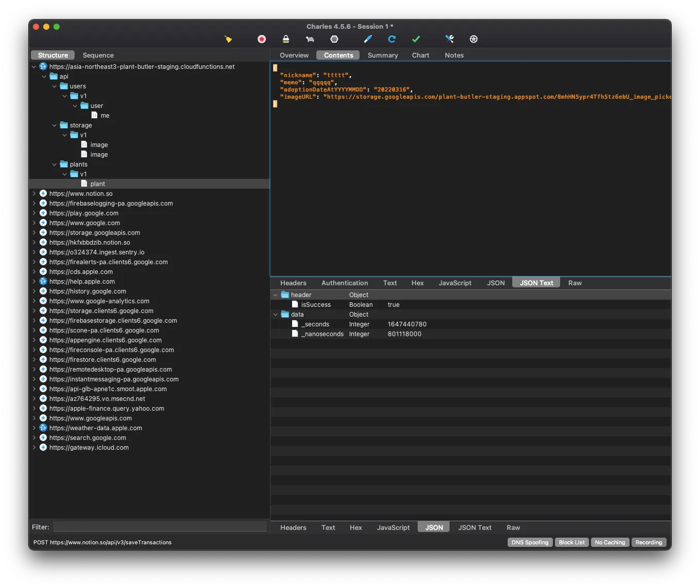Open Settings gear icon in toolbar
Image resolution: width=700 pixels, height=588 pixels.
pyautogui.click(x=474, y=39)
